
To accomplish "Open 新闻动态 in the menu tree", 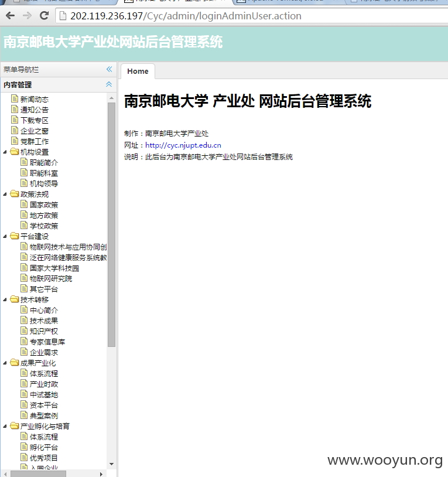I will coord(35,99).
